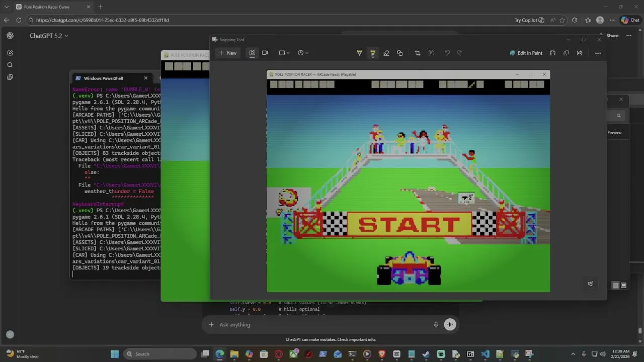This screenshot has height=362, width=644.
Task: Open the clock and date flyout
Action: click(621, 354)
